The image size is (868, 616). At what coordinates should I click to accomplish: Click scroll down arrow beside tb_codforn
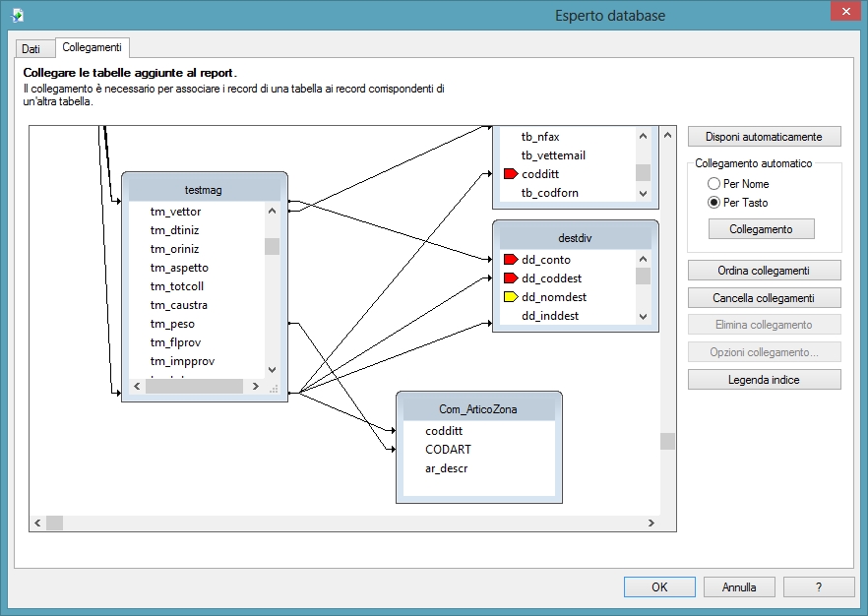click(643, 194)
